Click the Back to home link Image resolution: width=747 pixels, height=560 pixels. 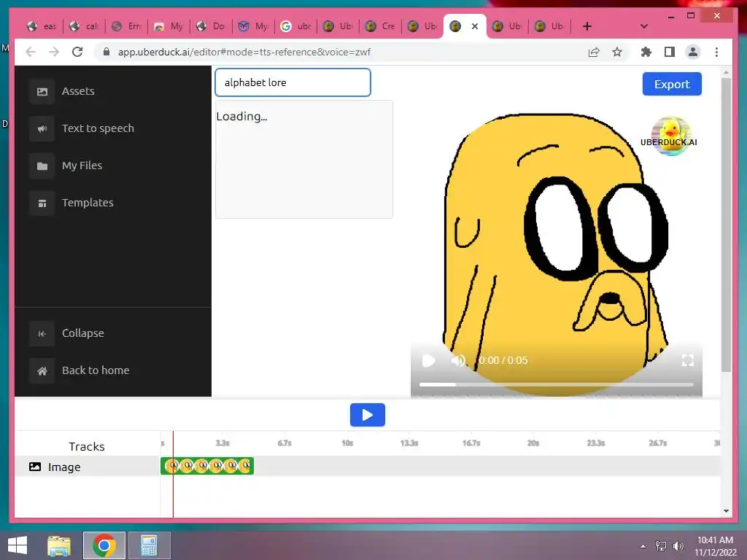(x=96, y=370)
